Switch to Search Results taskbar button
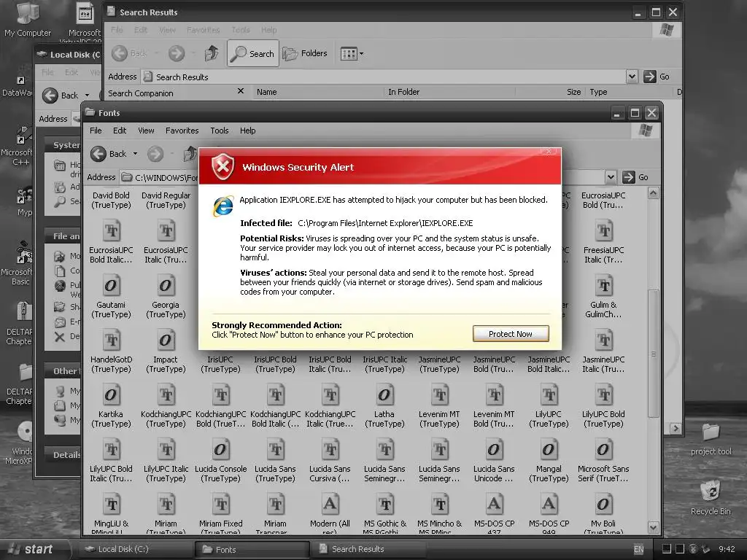 (368, 549)
